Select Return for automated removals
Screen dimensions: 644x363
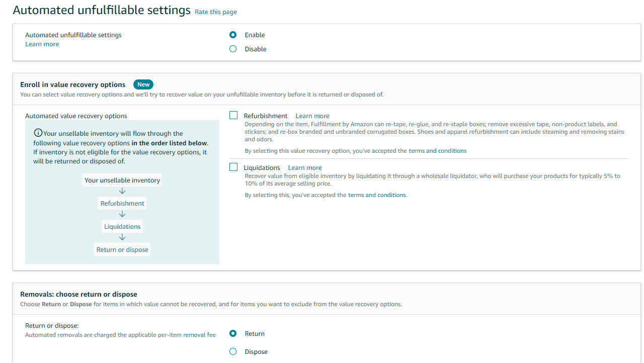pyautogui.click(x=232, y=333)
